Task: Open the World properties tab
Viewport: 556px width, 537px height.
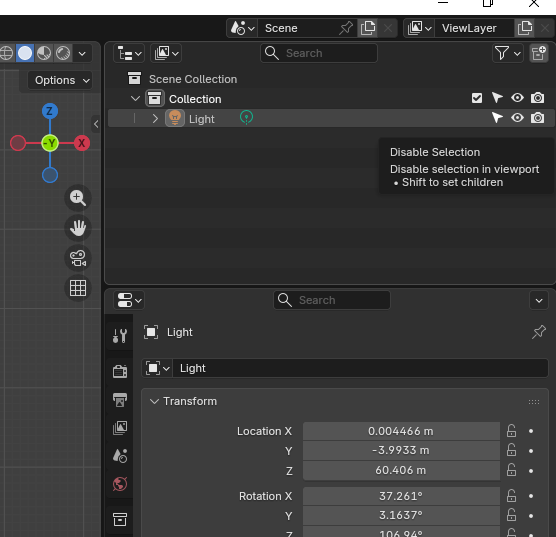Action: click(119, 484)
